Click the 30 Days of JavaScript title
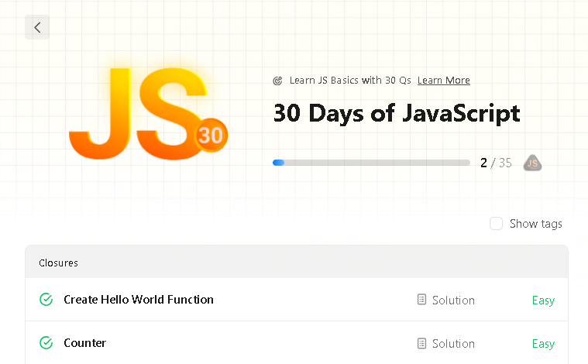The height and width of the screenshot is (364, 588). coord(397,113)
